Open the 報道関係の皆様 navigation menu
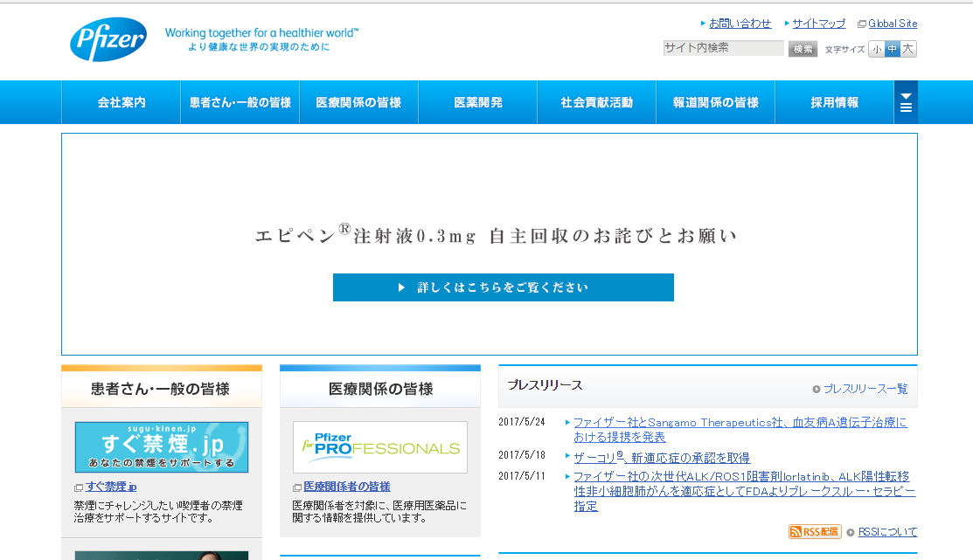The image size is (973, 560). (x=715, y=102)
